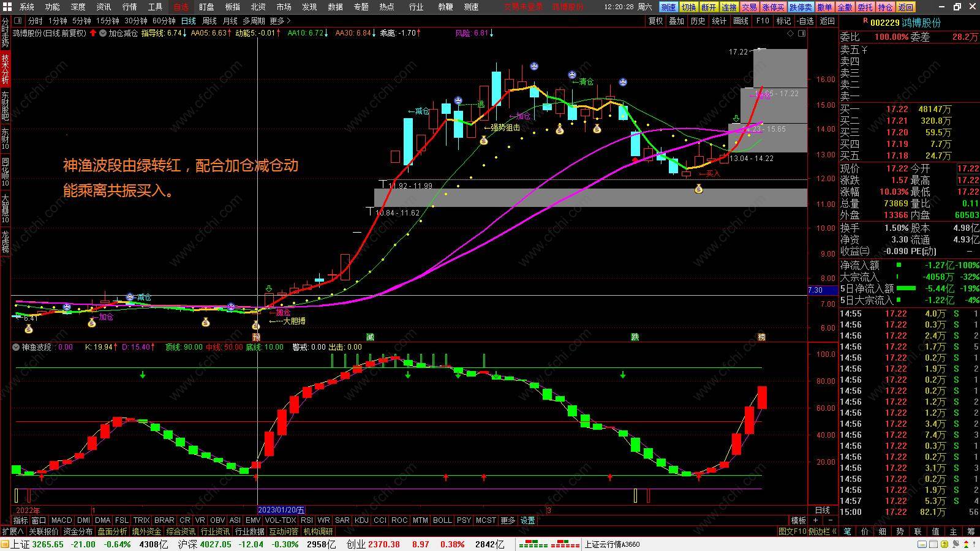Expand the 侧边栏 sidebar toggle
Viewport: 980px width, 551px height.
[x=823, y=531]
